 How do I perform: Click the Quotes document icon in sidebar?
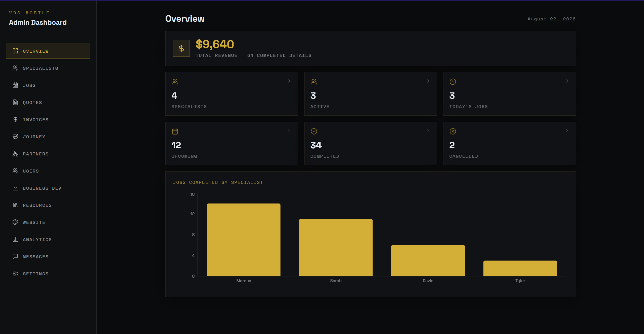point(15,102)
